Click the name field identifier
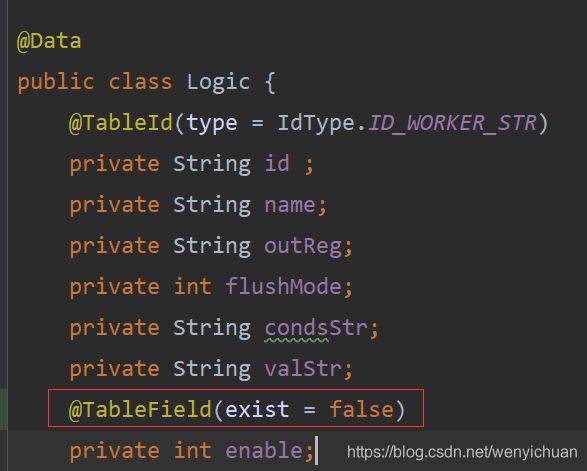Viewport: 587px width, 471px height. pos(290,205)
